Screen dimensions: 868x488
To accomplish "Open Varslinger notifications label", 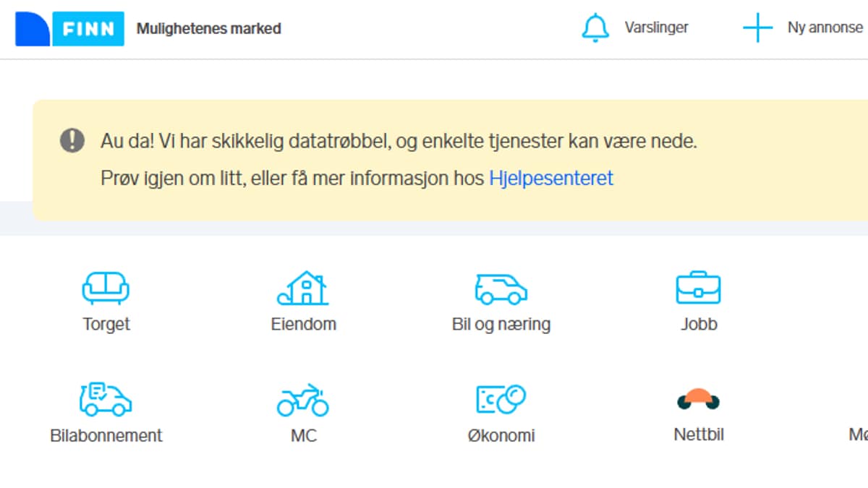I will click(x=656, y=27).
